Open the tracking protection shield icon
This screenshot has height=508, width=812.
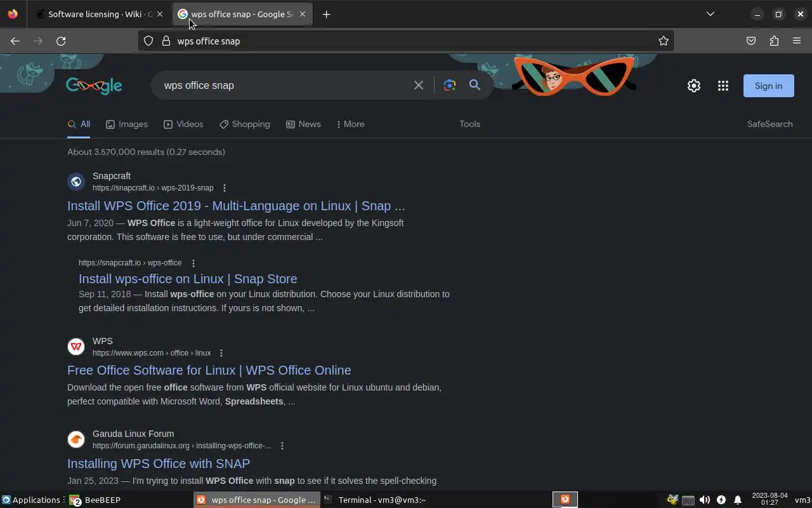coord(148,41)
